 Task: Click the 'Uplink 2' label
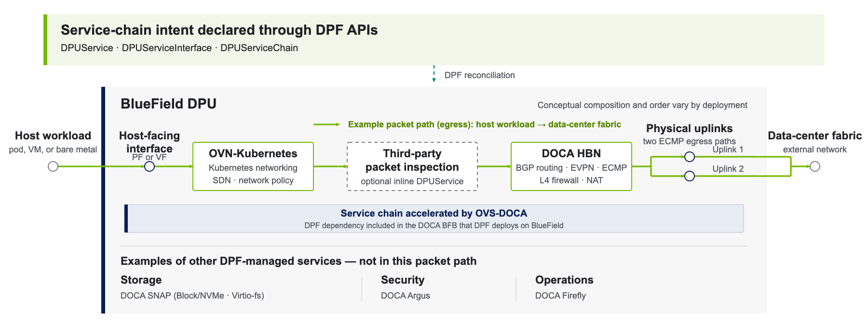(x=728, y=169)
